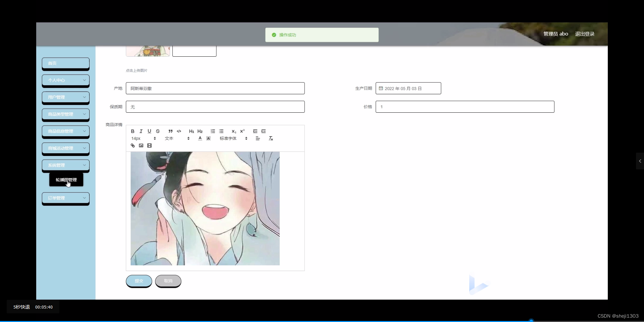Submit the form with 提交 button
This screenshot has width=644, height=322.
pos(139,281)
